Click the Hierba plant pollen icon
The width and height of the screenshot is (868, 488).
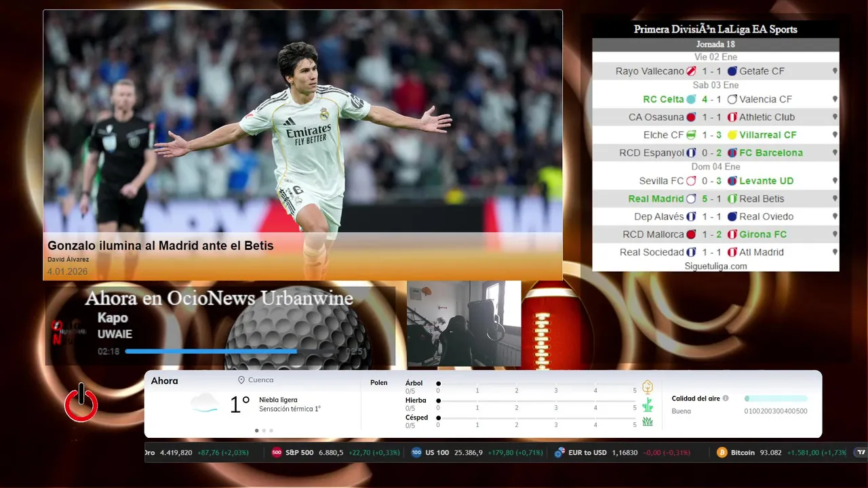tap(648, 405)
